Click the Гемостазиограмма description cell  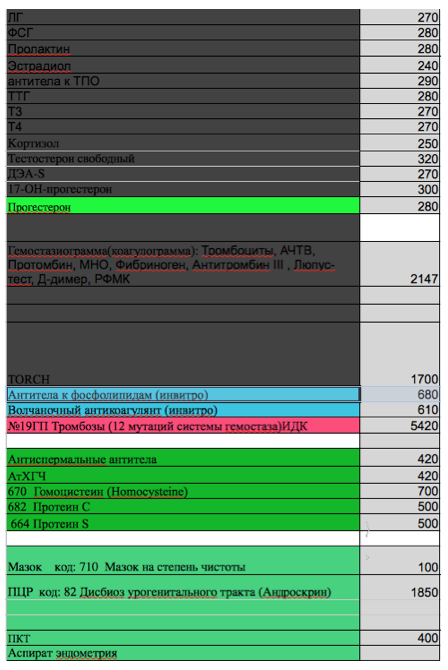pyautogui.click(x=183, y=264)
